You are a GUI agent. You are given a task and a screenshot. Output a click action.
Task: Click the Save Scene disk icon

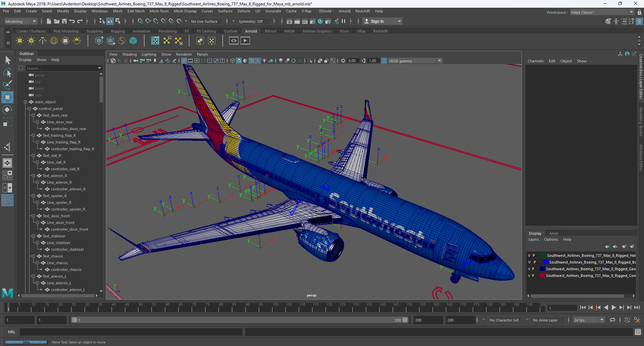click(64, 21)
